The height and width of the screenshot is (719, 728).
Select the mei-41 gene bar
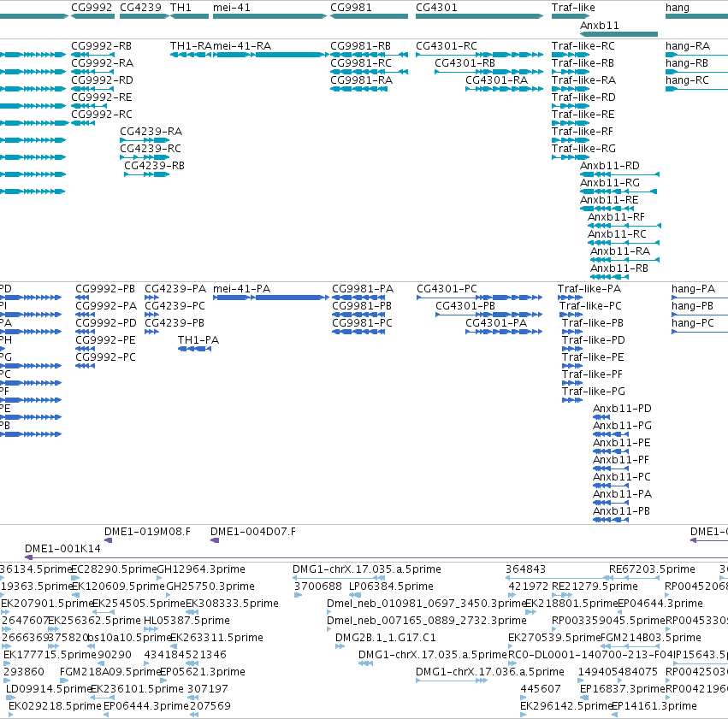(x=269, y=16)
